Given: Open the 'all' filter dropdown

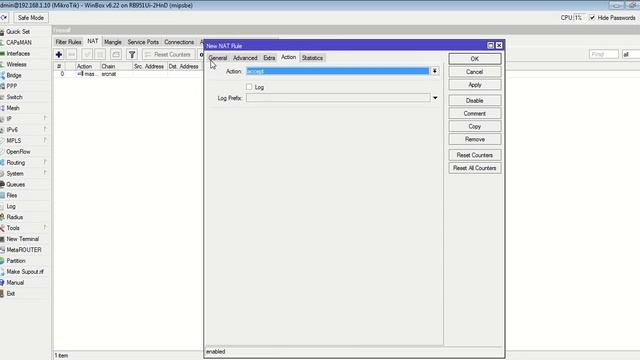Looking at the screenshot, I should tap(631, 54).
